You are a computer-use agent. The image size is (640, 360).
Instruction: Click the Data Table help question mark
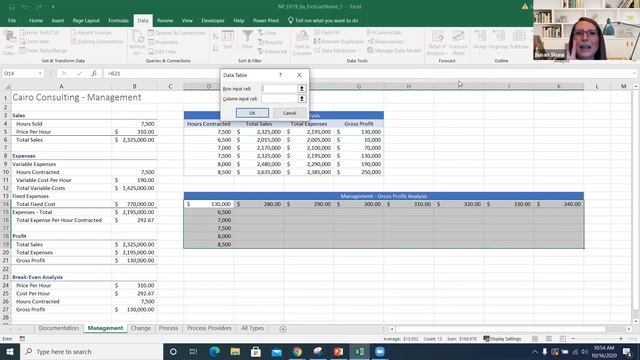coord(280,75)
